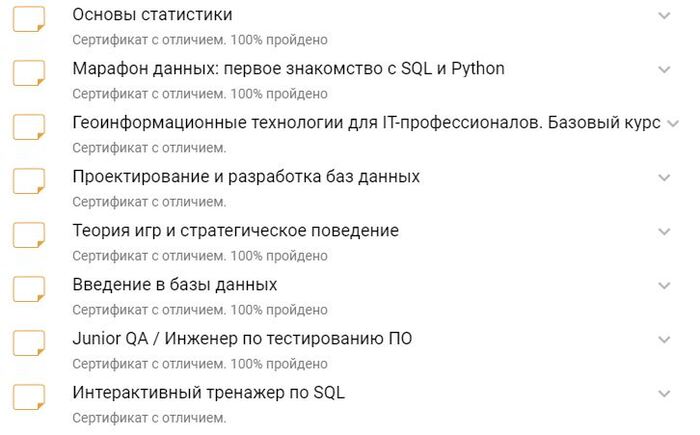Expand the Теория игр course chevron
700x435 pixels.
coord(664,232)
